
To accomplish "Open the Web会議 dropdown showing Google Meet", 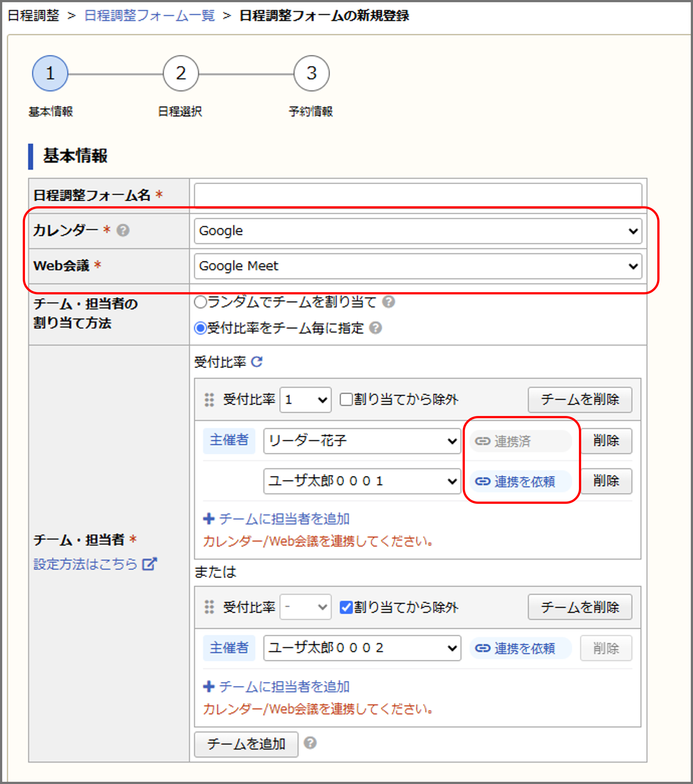I will pyautogui.click(x=418, y=266).
